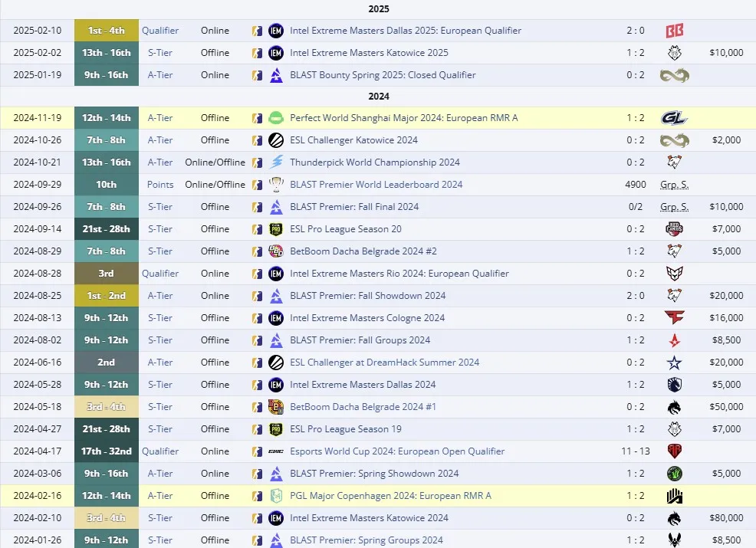Screen dimensions: 756x548
Task: Click the ESL logo beside Challenger Katowice 2024
Action: 276,139
